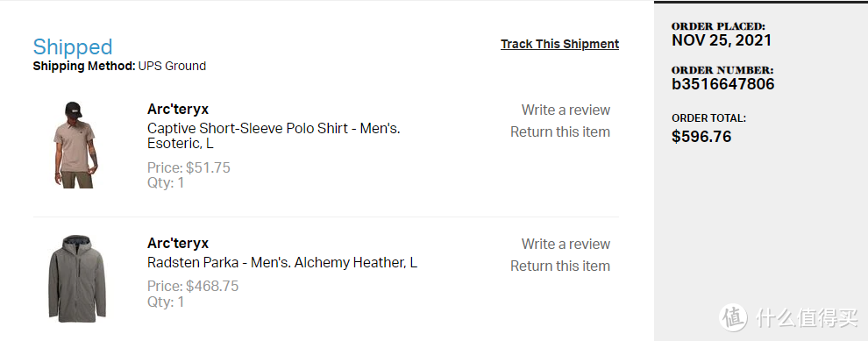Click the UPS Ground shipping method text

click(x=172, y=67)
